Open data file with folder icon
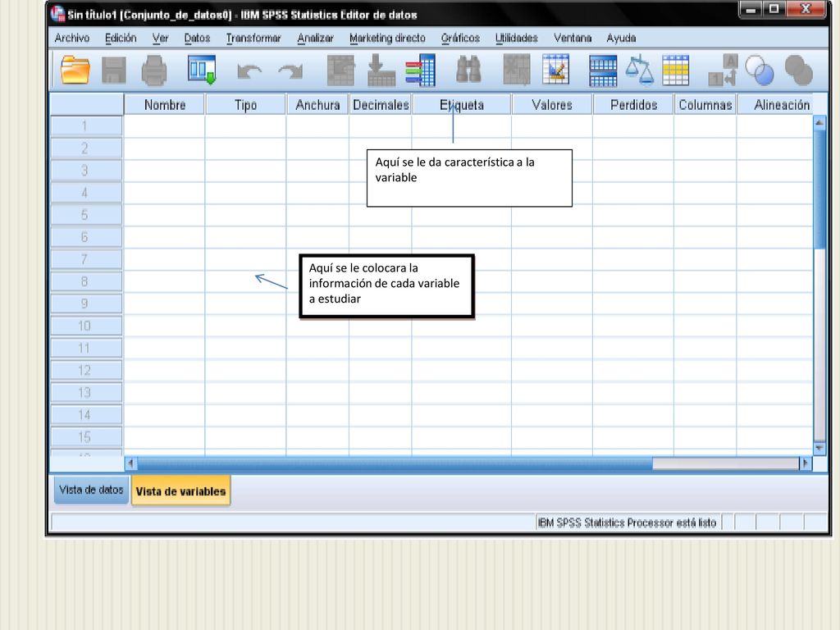840x630 pixels. tap(75, 71)
